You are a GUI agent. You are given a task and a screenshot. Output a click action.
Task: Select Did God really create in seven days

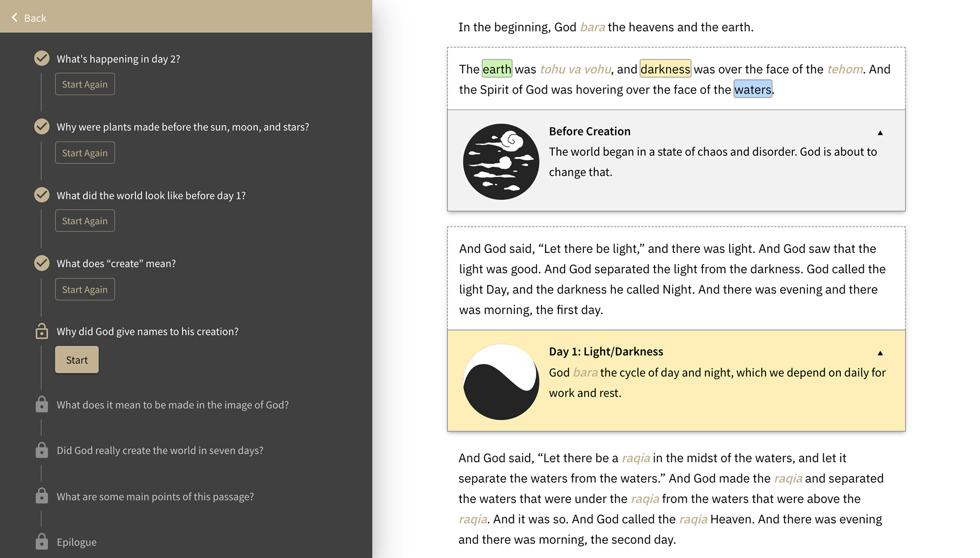[160, 450]
